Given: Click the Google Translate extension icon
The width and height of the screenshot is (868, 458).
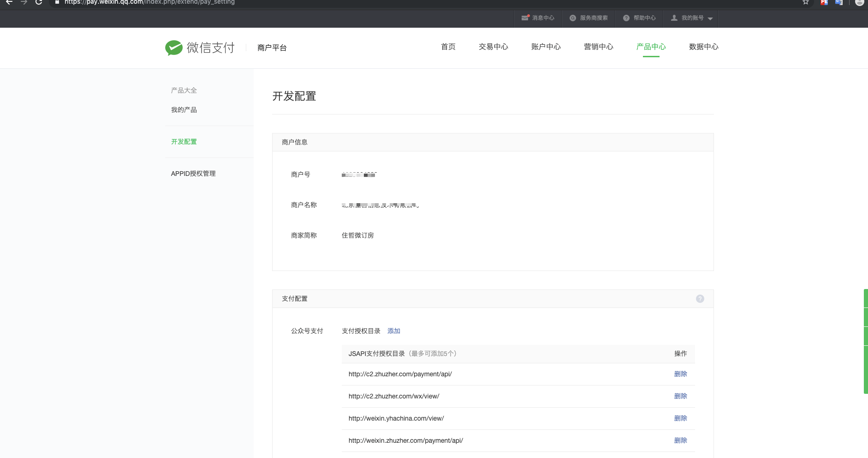Looking at the screenshot, I should click(839, 2).
